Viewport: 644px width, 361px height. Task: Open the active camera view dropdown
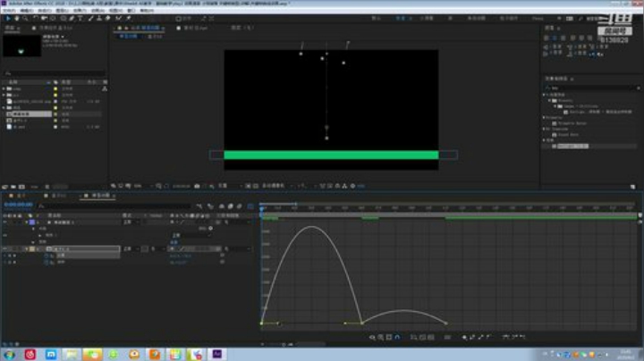276,186
